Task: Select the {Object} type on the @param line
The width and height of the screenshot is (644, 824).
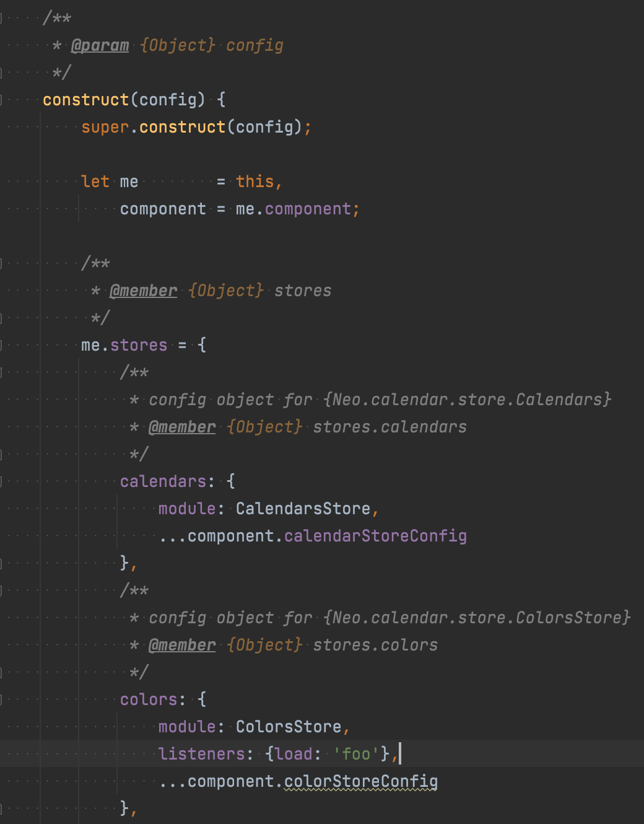Action: 178,45
